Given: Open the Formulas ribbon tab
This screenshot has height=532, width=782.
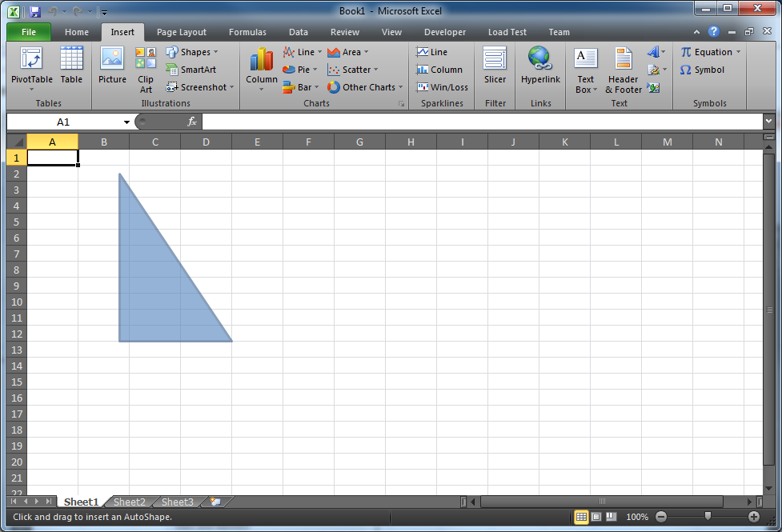Looking at the screenshot, I should [247, 32].
